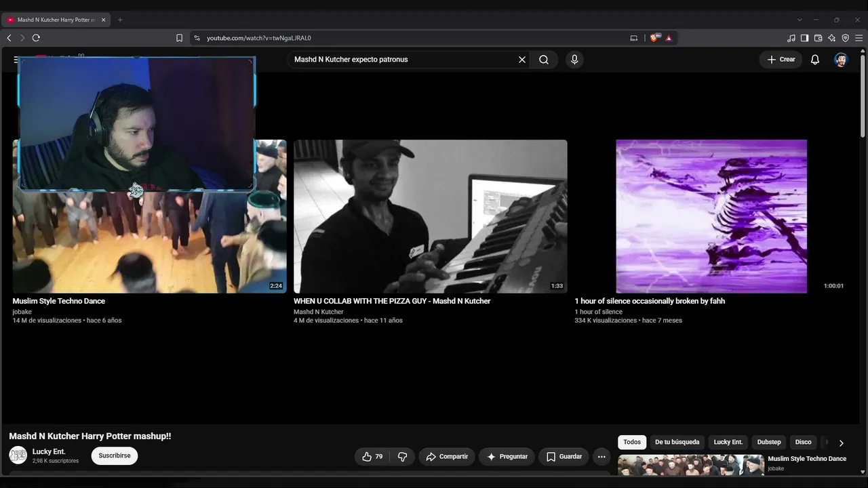
Task: Open the playlist music note icon
Action: [x=791, y=38]
